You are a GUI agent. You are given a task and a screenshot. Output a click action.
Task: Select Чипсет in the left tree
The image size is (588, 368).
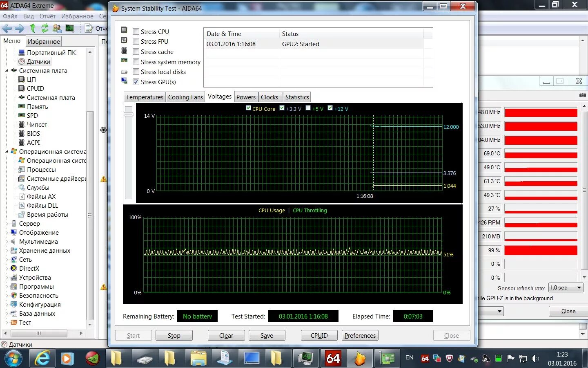coord(37,125)
